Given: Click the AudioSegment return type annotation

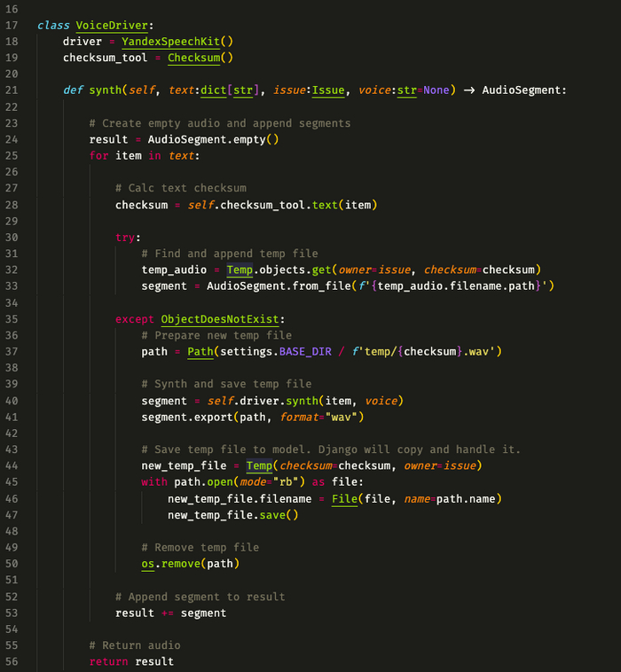Looking at the screenshot, I should click(x=523, y=90).
